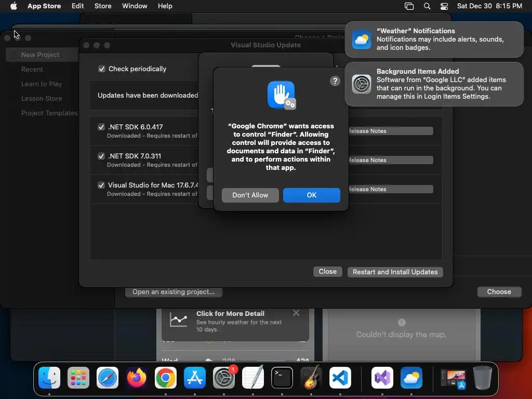Viewport: 532px width, 399px height.
Task: Select Project Templates in the sidebar
Action: click(x=49, y=113)
